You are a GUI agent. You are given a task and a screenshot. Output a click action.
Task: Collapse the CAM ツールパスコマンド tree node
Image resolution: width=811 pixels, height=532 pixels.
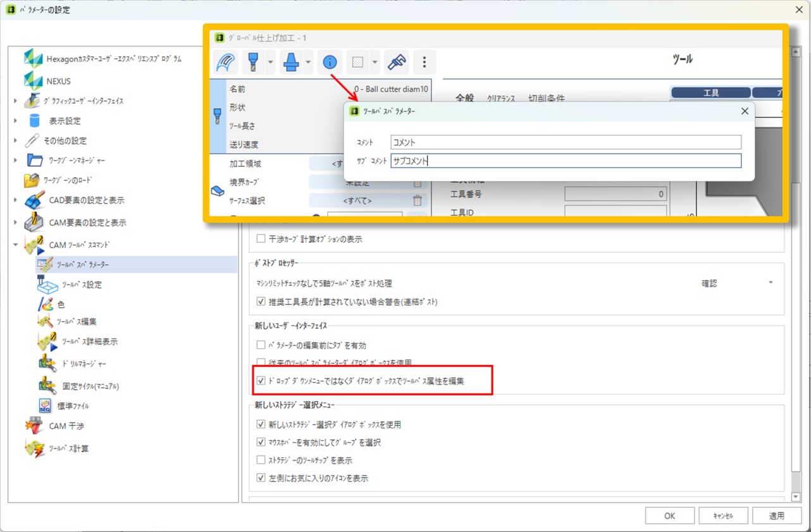[x=16, y=245]
